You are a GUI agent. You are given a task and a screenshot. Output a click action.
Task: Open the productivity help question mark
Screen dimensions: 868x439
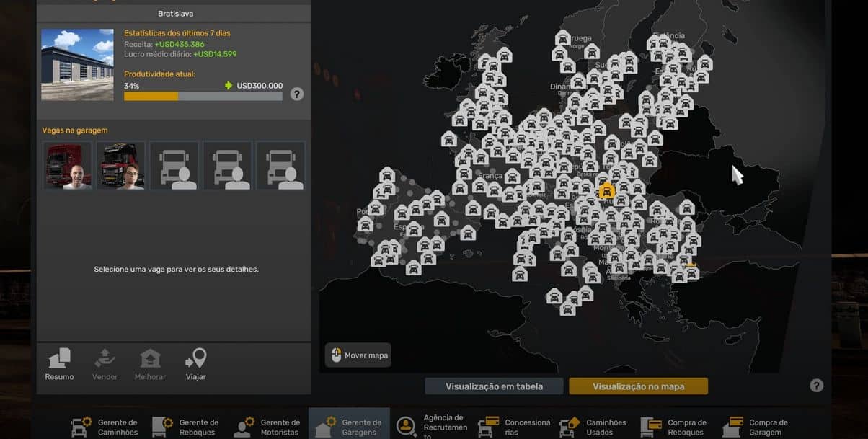pyautogui.click(x=296, y=94)
